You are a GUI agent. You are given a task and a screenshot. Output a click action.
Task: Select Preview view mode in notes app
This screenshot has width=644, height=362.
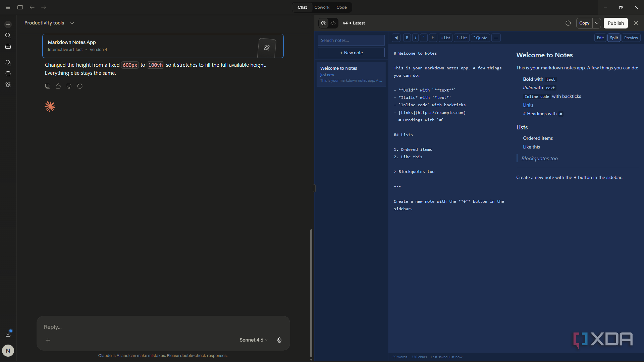pos(631,38)
